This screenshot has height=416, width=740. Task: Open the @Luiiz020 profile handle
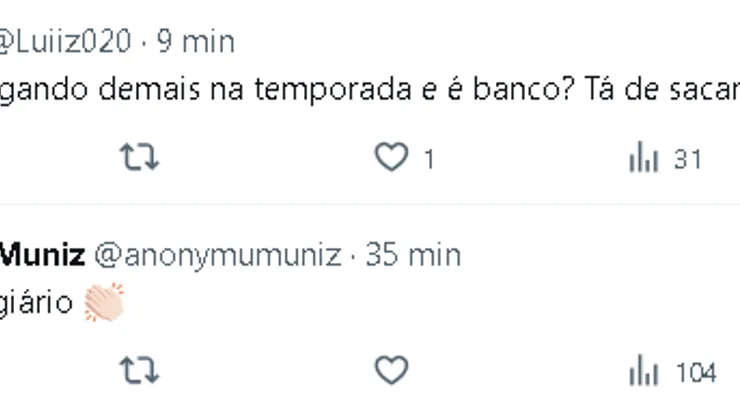tap(65, 41)
